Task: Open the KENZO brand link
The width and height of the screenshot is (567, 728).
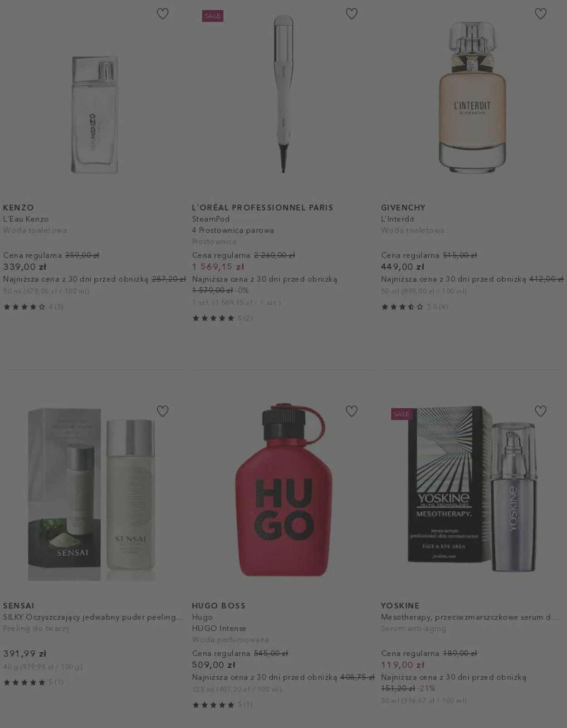Action: pyautogui.click(x=19, y=208)
